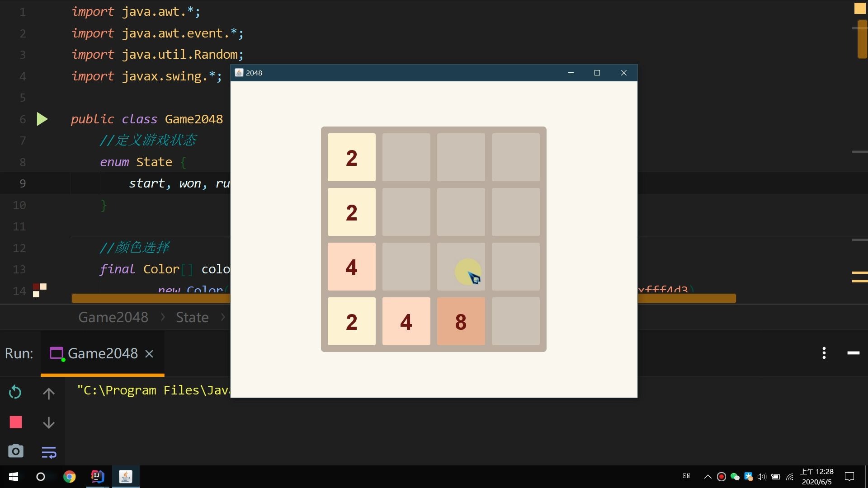Navigate down the stack trace
868x488 pixels.
point(48,423)
